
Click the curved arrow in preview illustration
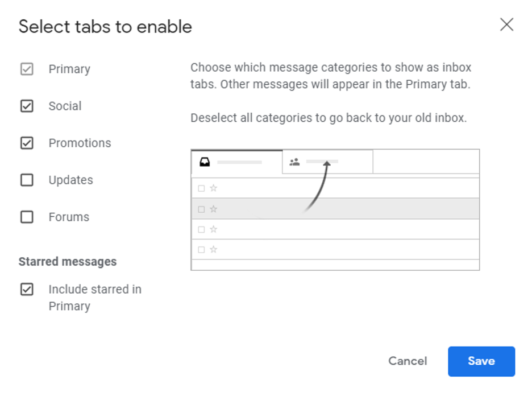[x=317, y=187]
